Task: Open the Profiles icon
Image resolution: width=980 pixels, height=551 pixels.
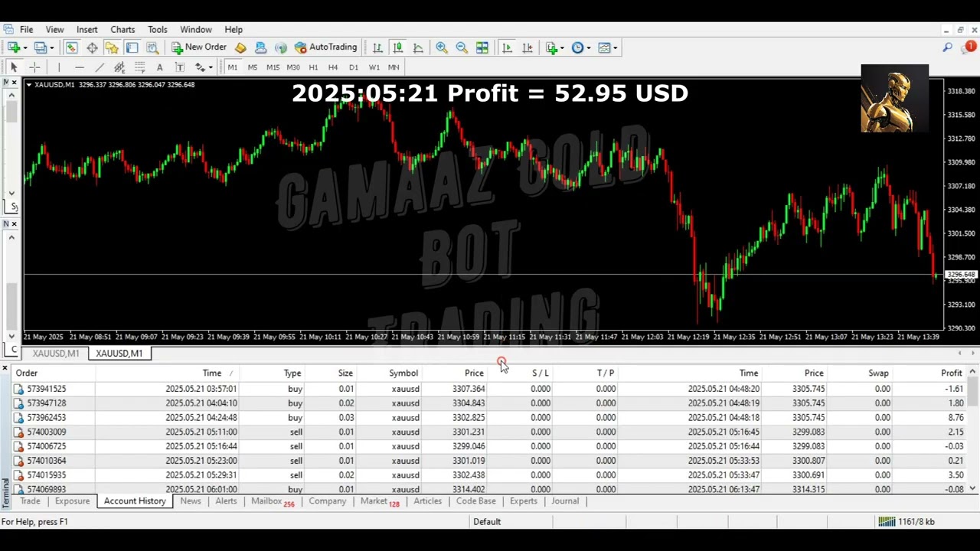Action: point(41,47)
